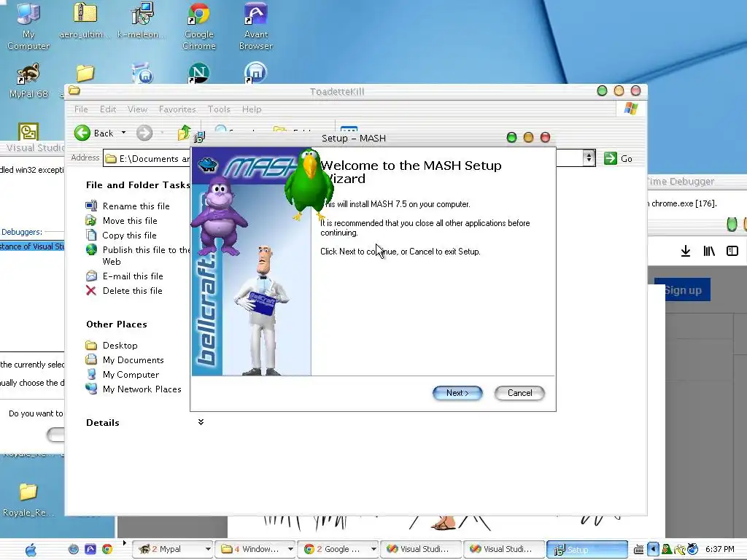Image resolution: width=747 pixels, height=560 pixels.
Task: Click Delete this file task
Action: [x=132, y=291]
